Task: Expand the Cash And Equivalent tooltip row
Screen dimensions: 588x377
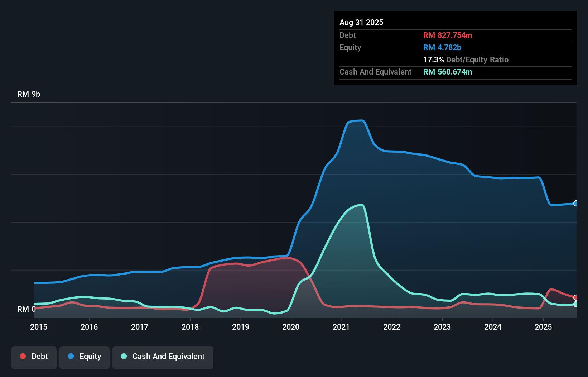Action: tap(375, 72)
